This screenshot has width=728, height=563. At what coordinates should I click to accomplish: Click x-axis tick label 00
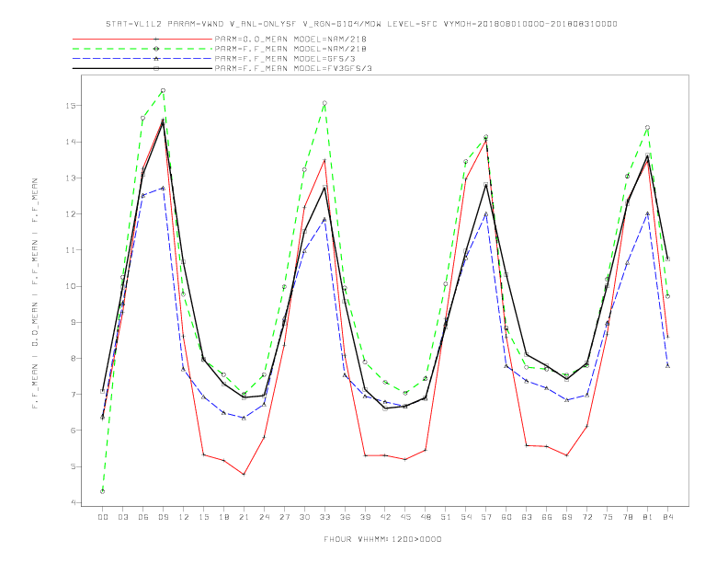(x=103, y=517)
